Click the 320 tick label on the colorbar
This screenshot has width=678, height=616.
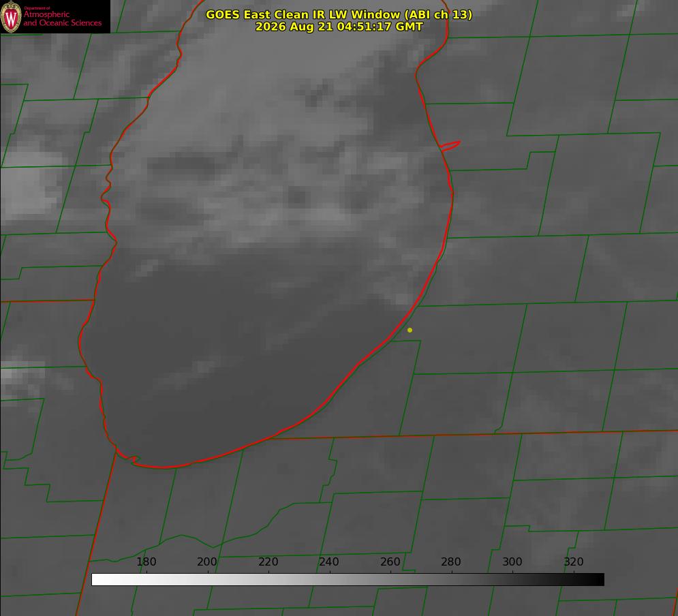pos(574,561)
